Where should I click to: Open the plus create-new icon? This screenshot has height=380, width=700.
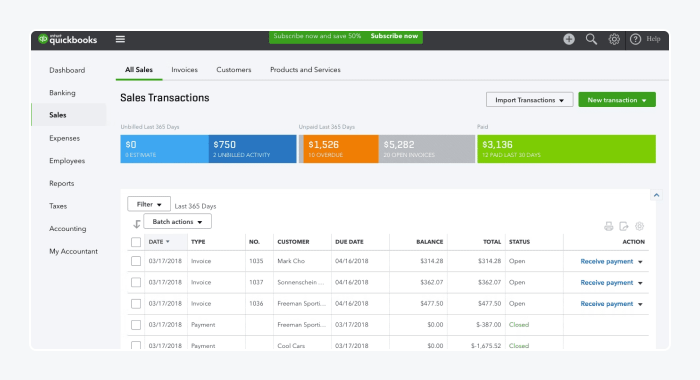click(x=569, y=39)
